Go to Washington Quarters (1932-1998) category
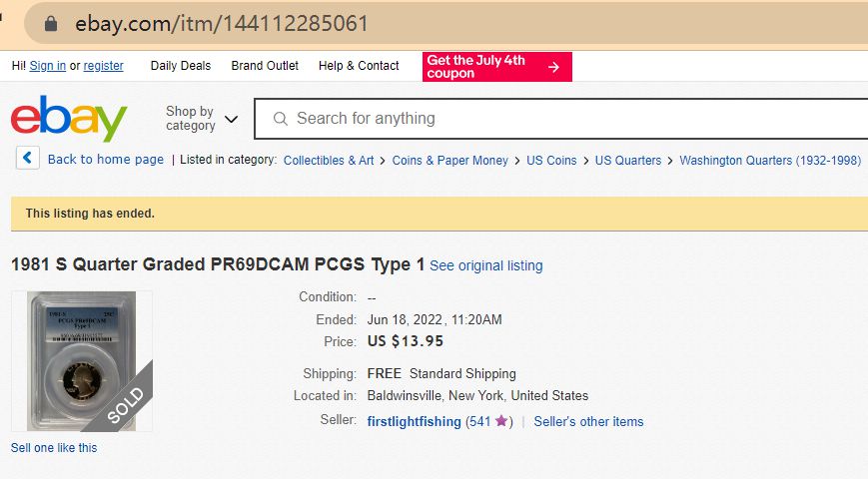 (x=770, y=160)
